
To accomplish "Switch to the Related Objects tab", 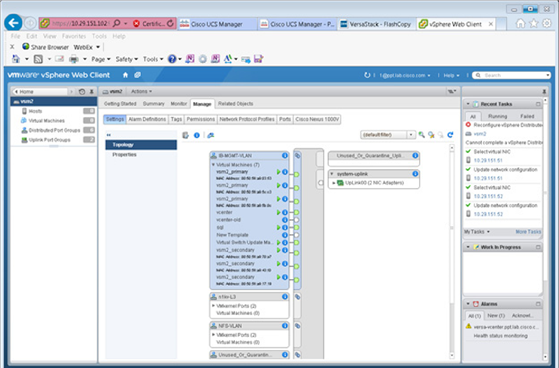I will pos(235,104).
